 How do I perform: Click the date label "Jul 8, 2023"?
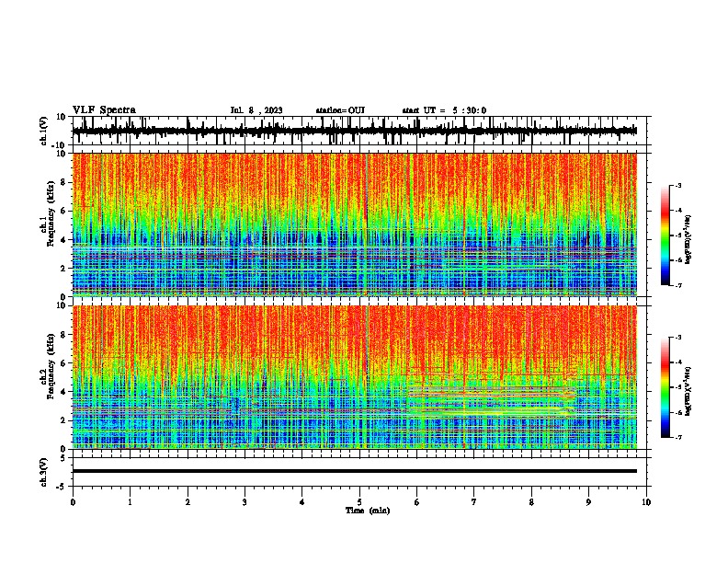click(x=256, y=110)
